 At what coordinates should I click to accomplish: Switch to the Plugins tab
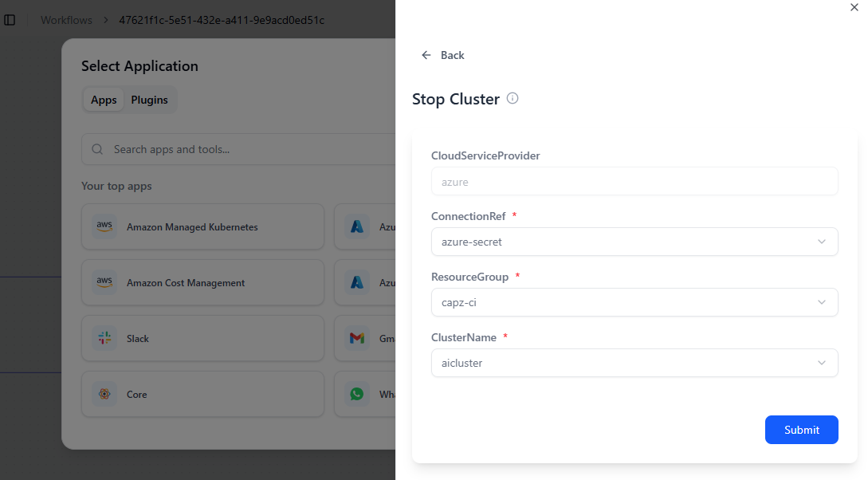(x=149, y=100)
